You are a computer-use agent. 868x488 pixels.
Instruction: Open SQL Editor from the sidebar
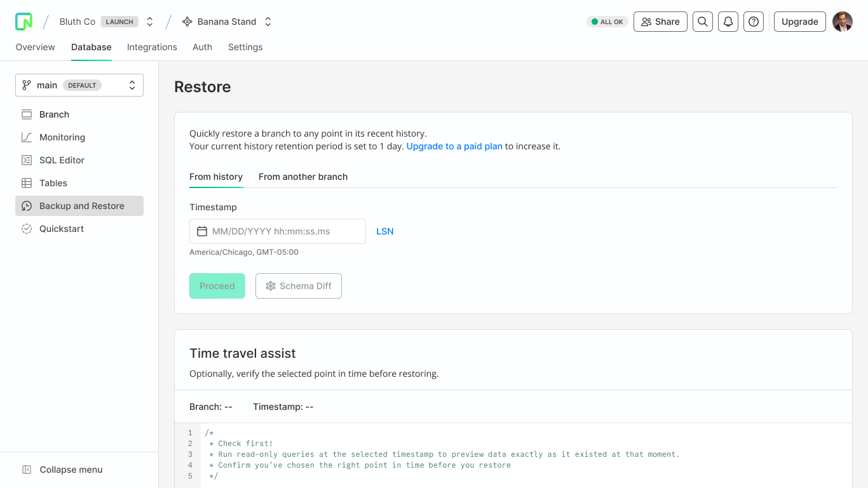62,160
